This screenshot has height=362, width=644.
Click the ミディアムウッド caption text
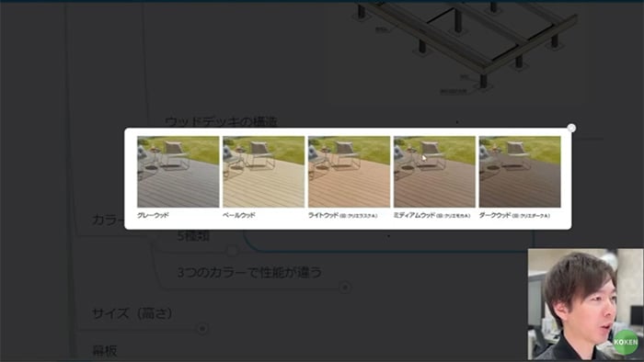click(432, 215)
